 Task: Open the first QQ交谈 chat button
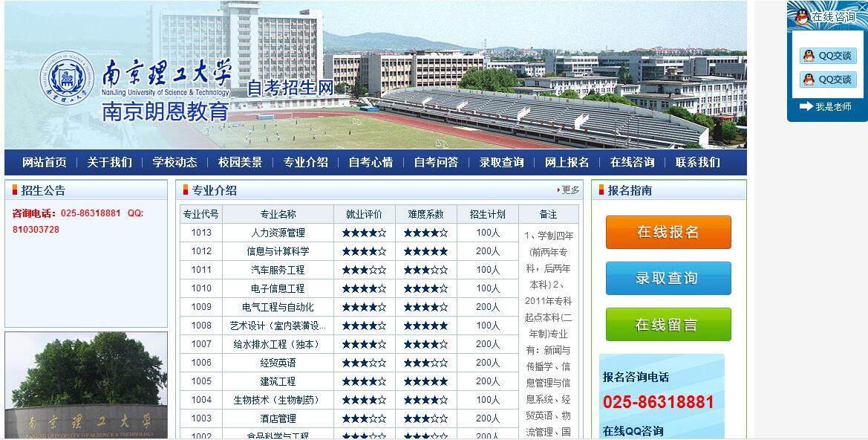click(828, 56)
